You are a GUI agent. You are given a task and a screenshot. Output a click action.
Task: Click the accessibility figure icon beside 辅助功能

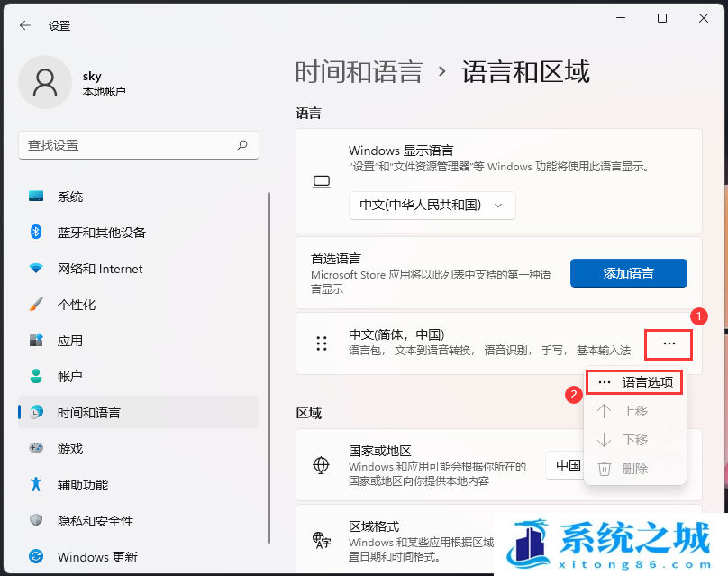tap(36, 484)
